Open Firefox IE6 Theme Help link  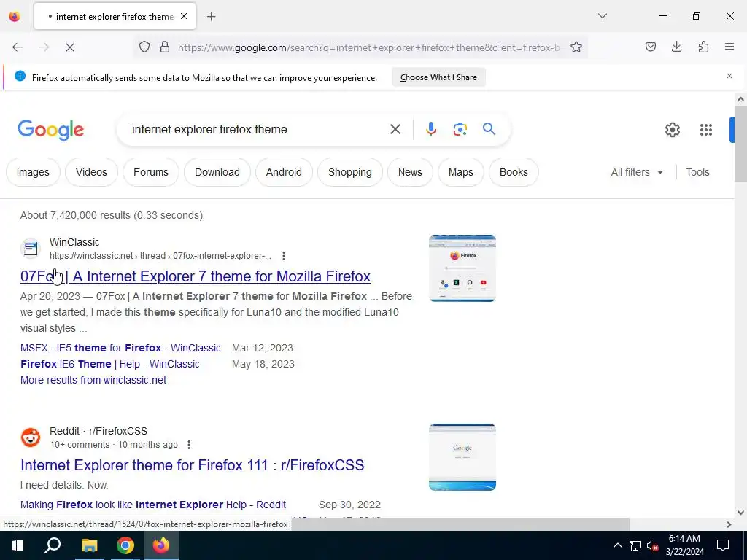(x=110, y=364)
